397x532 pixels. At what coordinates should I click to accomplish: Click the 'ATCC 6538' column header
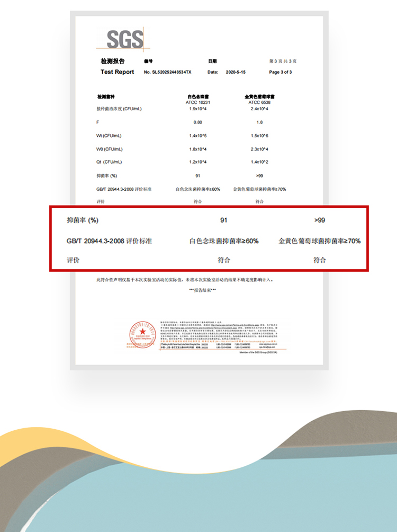point(259,102)
